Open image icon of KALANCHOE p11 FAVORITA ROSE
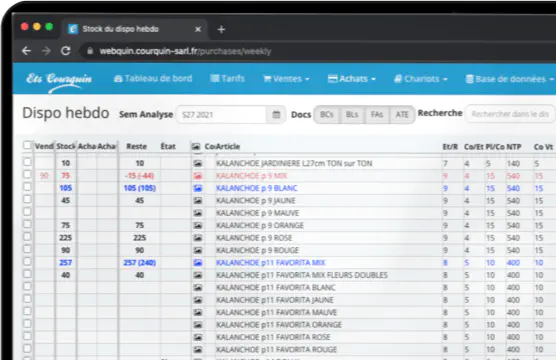556x360 pixels. pos(198,337)
